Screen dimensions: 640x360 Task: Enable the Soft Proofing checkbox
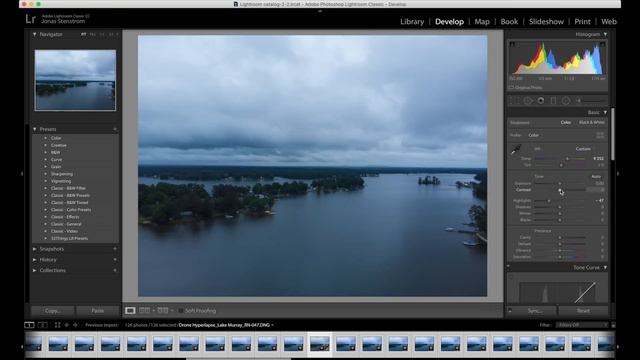pos(180,311)
